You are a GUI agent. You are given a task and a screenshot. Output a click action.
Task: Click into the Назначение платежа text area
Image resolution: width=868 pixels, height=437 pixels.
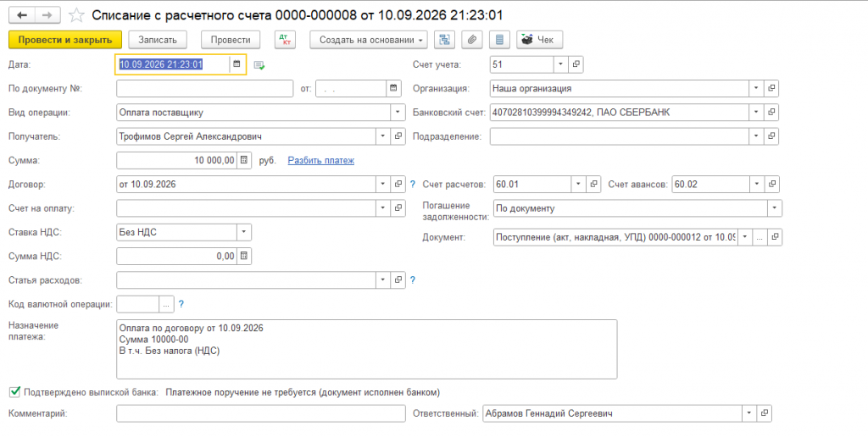point(366,349)
